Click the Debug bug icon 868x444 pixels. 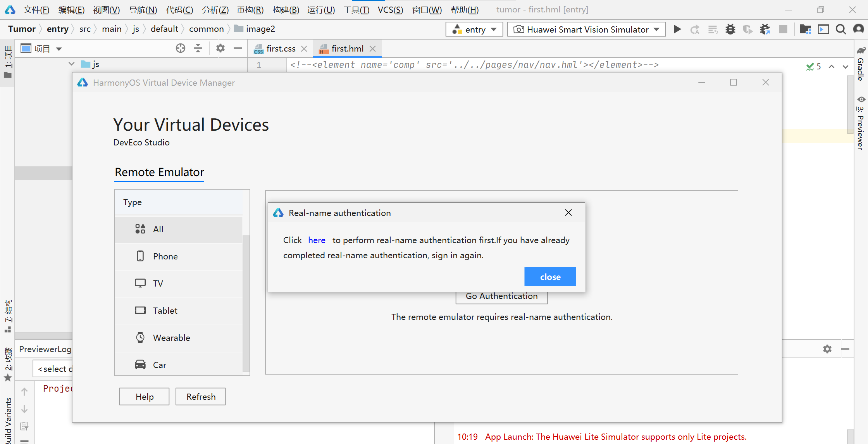(730, 29)
